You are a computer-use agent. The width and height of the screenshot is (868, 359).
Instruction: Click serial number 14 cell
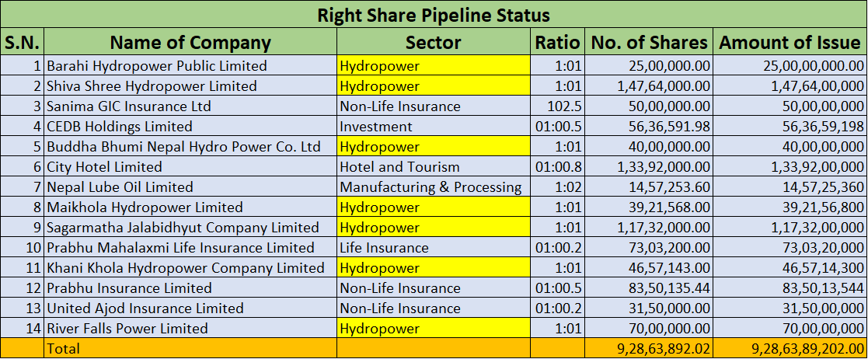(x=22, y=328)
